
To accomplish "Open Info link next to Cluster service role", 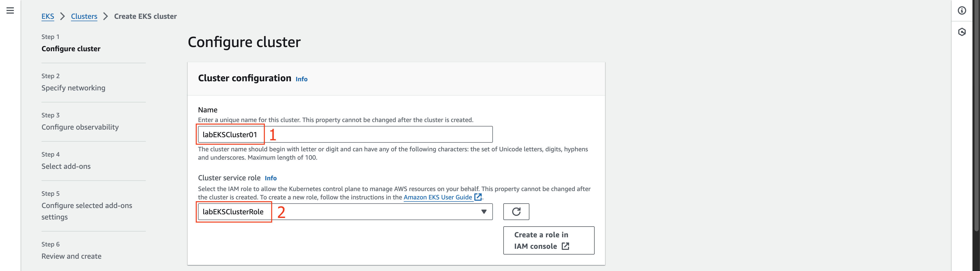I will pos(271,178).
